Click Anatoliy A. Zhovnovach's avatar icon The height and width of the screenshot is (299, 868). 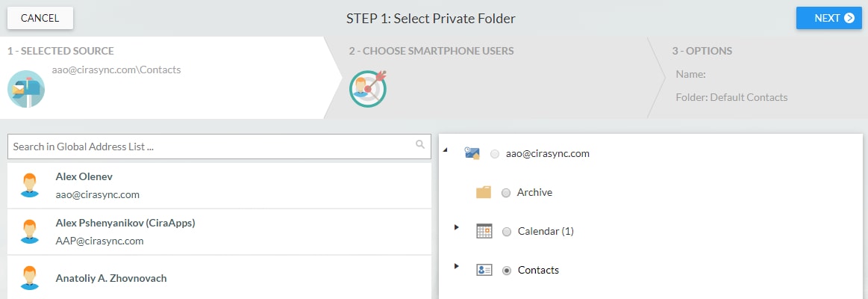coord(29,278)
